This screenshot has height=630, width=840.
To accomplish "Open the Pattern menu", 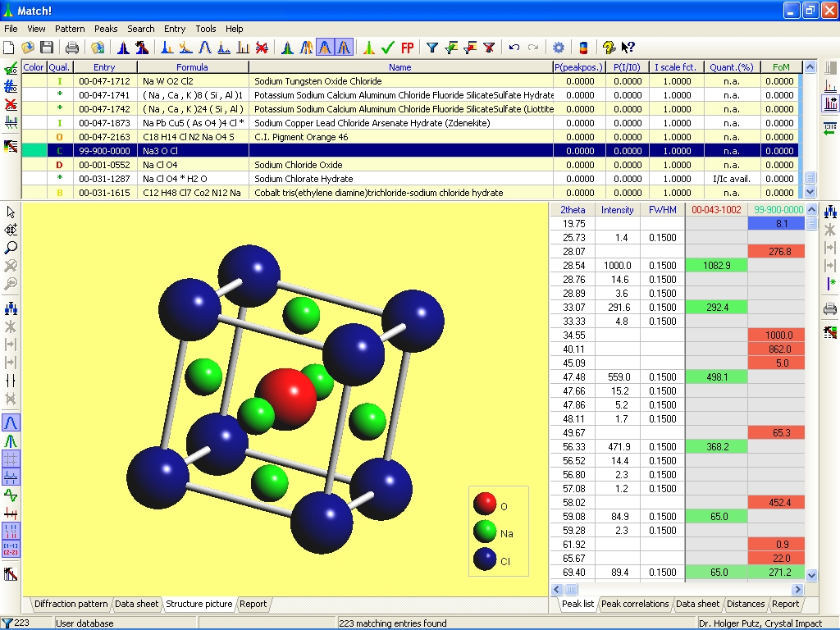I will 70,29.
